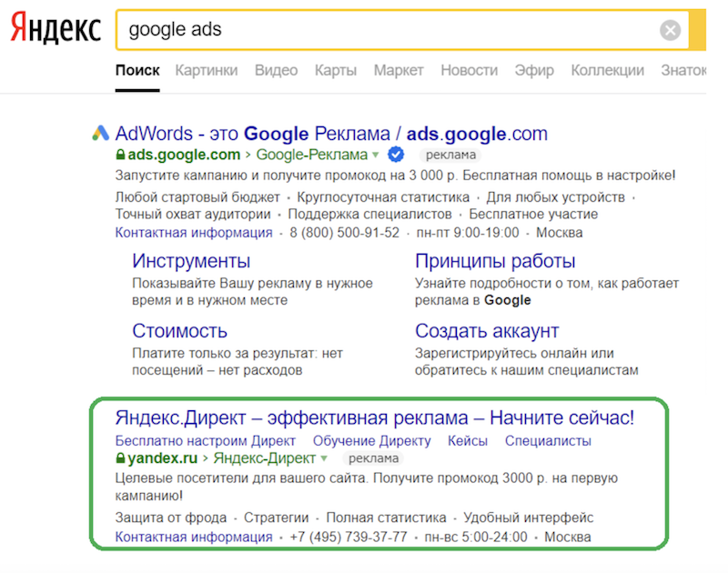Open the Кейсы link

point(468,440)
